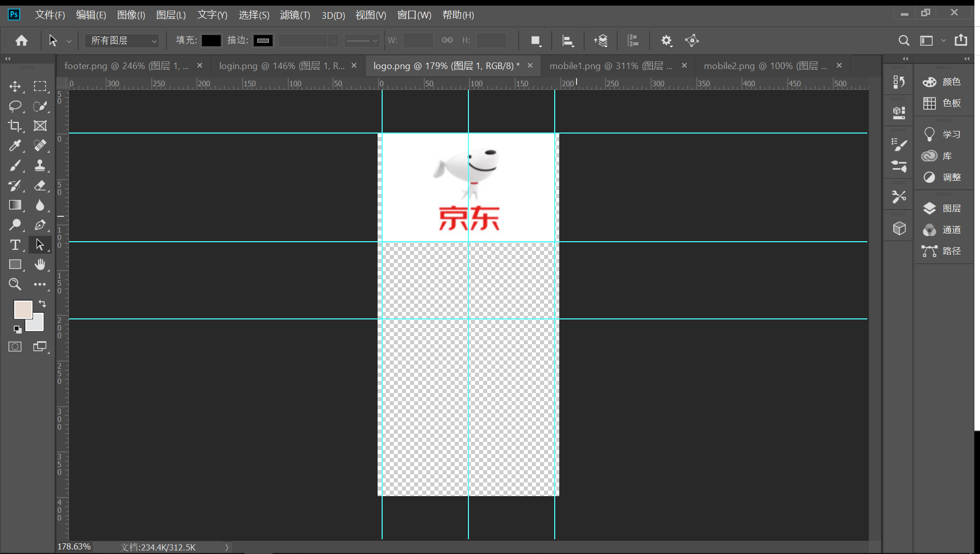Select the Horizontal Type tool
The image size is (980, 554).
[15, 245]
